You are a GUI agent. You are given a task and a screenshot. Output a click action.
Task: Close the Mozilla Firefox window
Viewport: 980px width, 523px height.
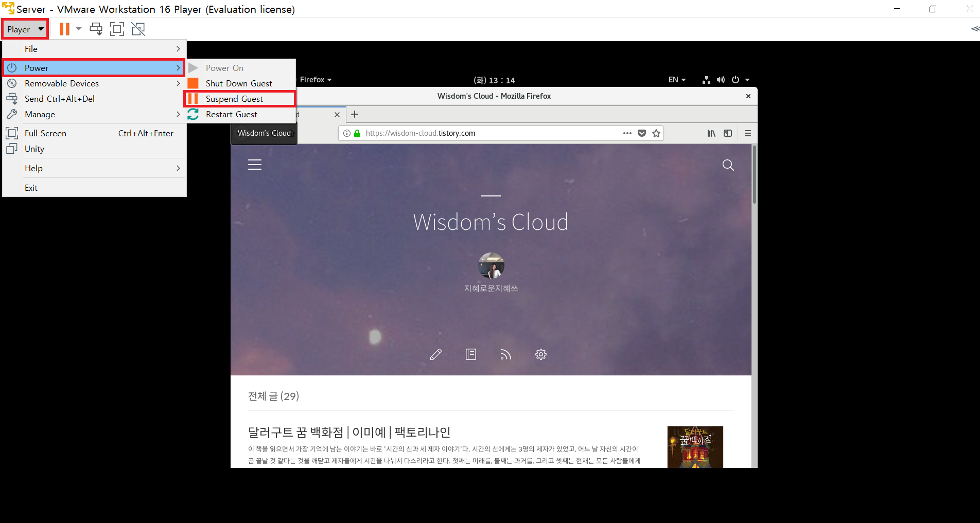point(748,96)
